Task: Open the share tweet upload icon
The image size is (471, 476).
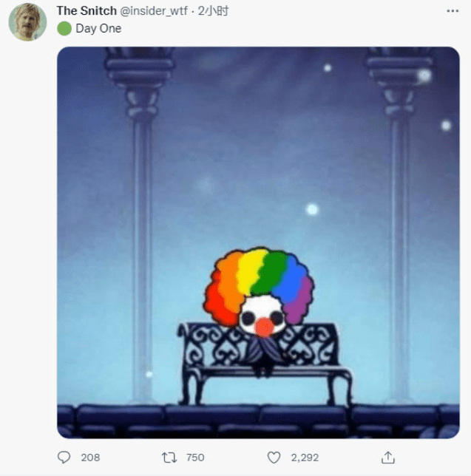Action: click(x=387, y=458)
